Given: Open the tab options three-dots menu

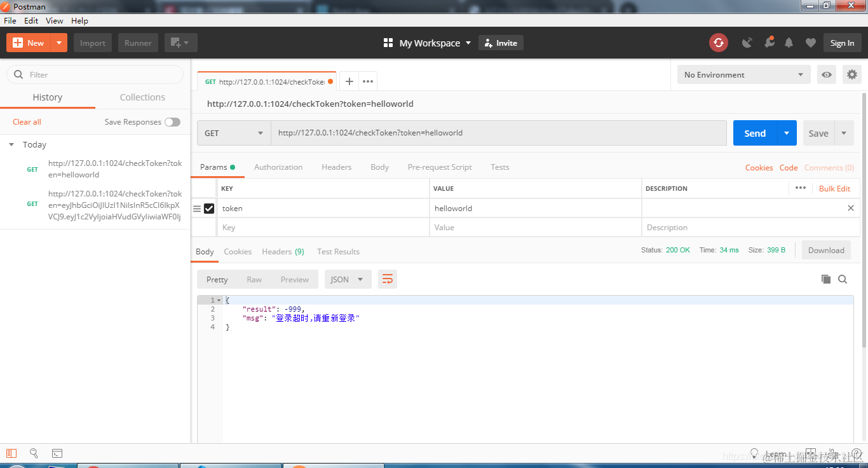Looking at the screenshot, I should coord(368,81).
